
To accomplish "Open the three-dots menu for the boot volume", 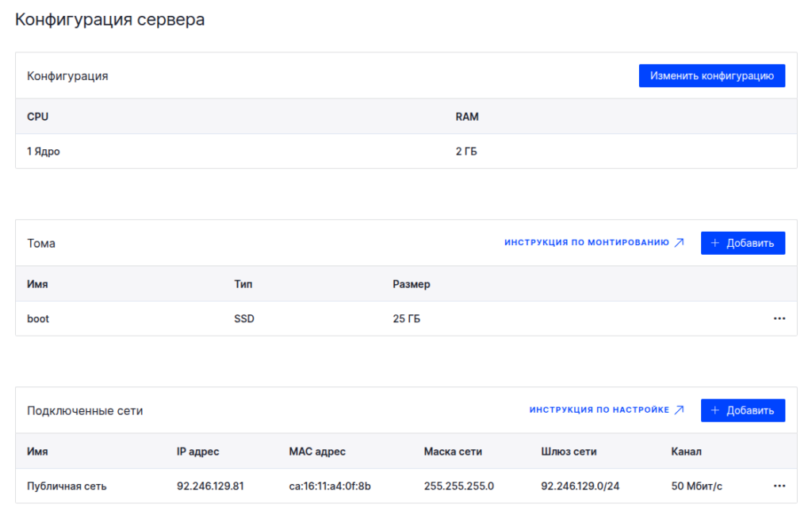I will [x=779, y=318].
